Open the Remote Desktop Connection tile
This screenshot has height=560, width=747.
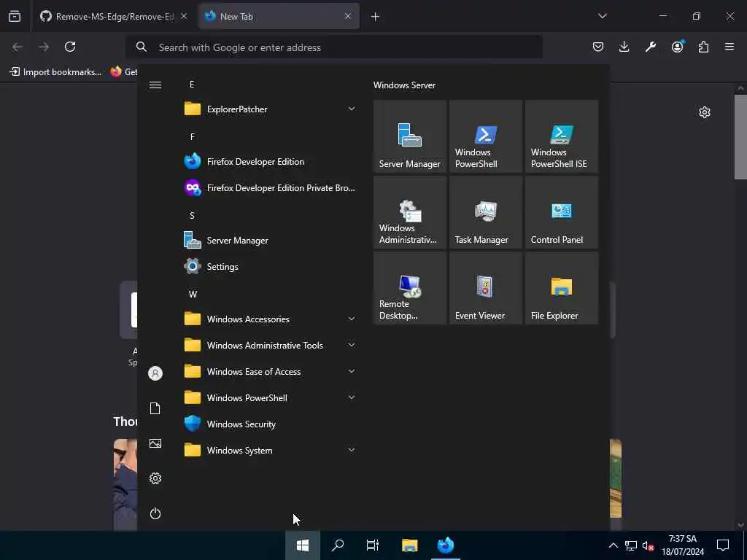click(x=410, y=288)
